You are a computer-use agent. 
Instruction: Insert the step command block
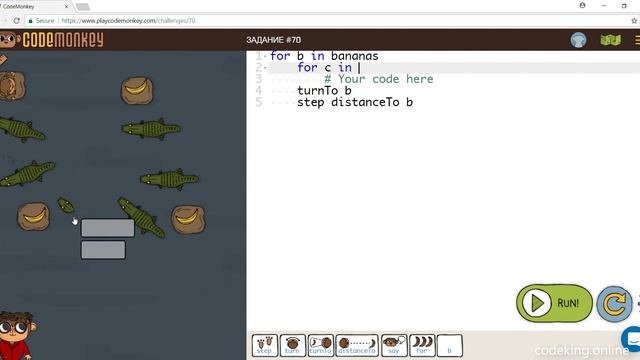(x=264, y=345)
